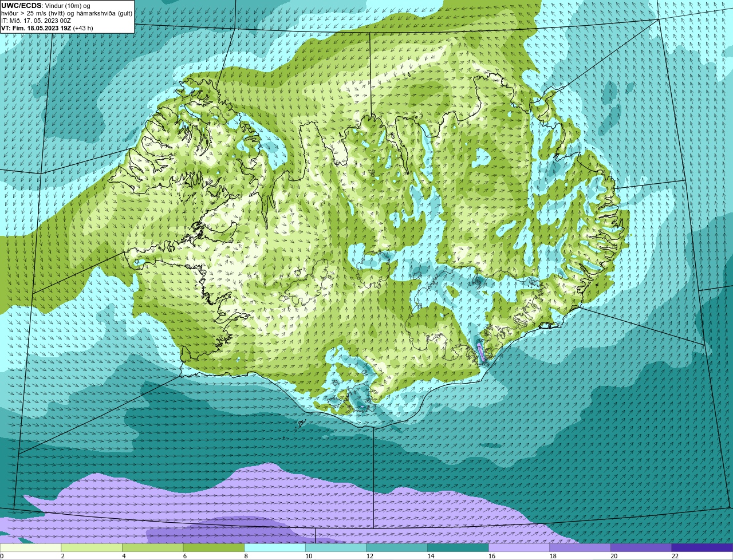Click the legend value label "12"

coord(370,556)
